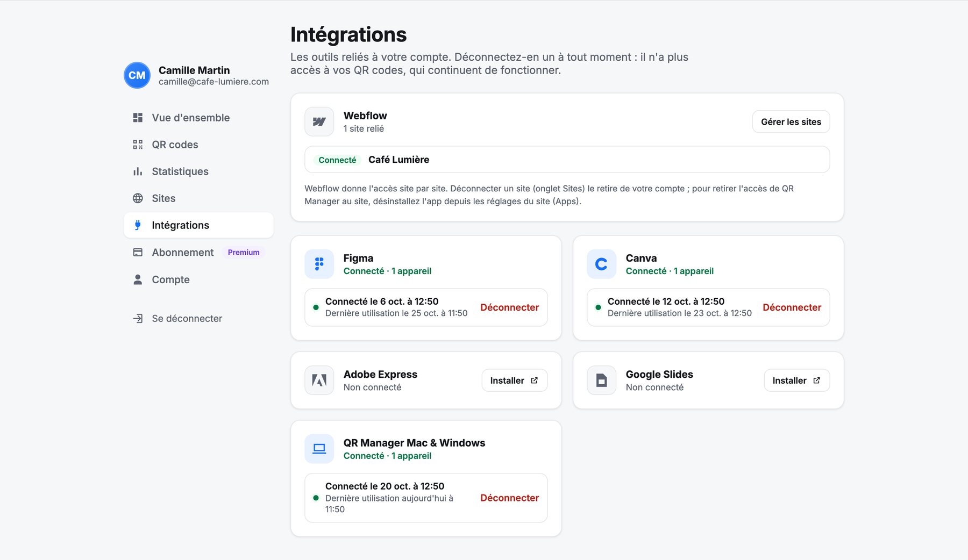Click the QR Manager laptop icon

click(319, 449)
